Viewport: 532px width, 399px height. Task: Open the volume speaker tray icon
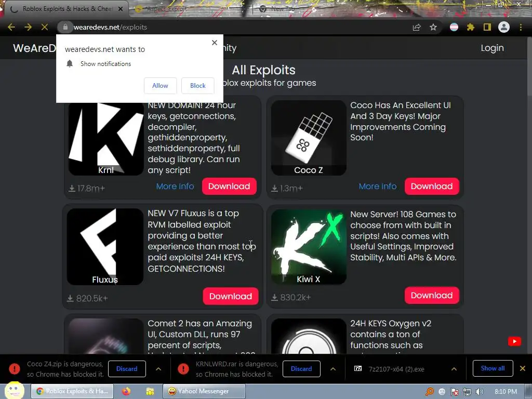[x=479, y=392]
